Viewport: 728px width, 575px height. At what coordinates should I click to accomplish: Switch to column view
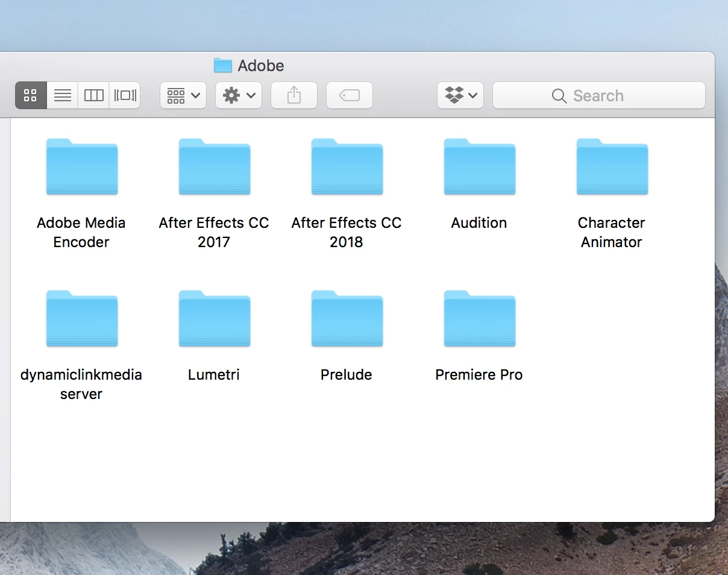tap(94, 95)
